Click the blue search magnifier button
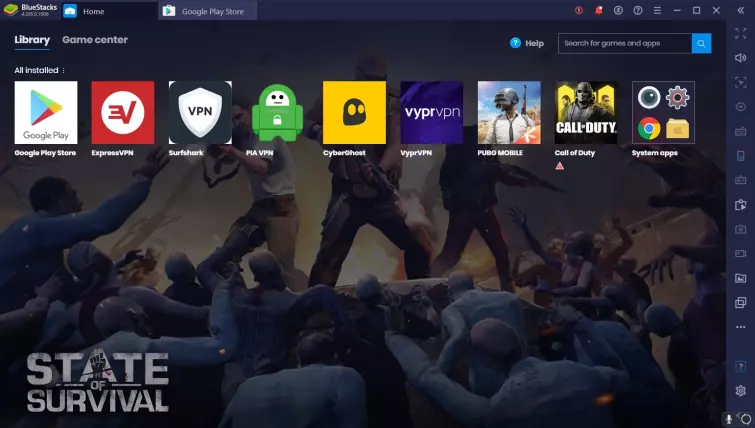Viewport: 755px width, 428px height. [702, 43]
